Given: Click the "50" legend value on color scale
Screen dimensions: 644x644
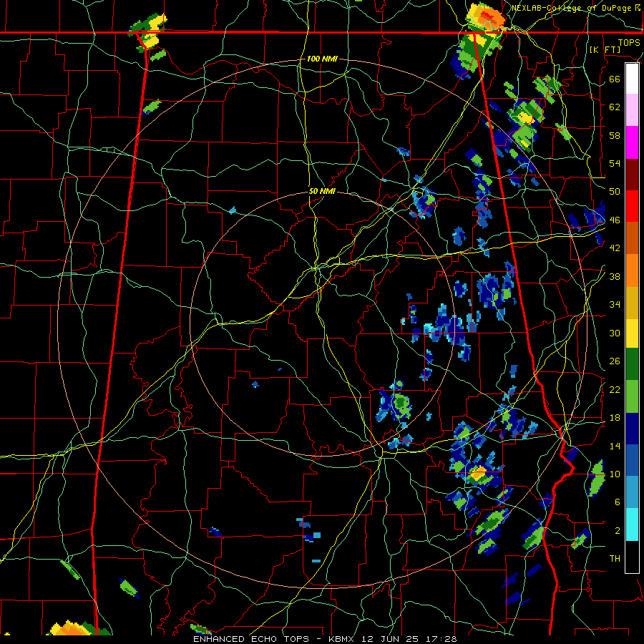Looking at the screenshot, I should pyautogui.click(x=615, y=192).
